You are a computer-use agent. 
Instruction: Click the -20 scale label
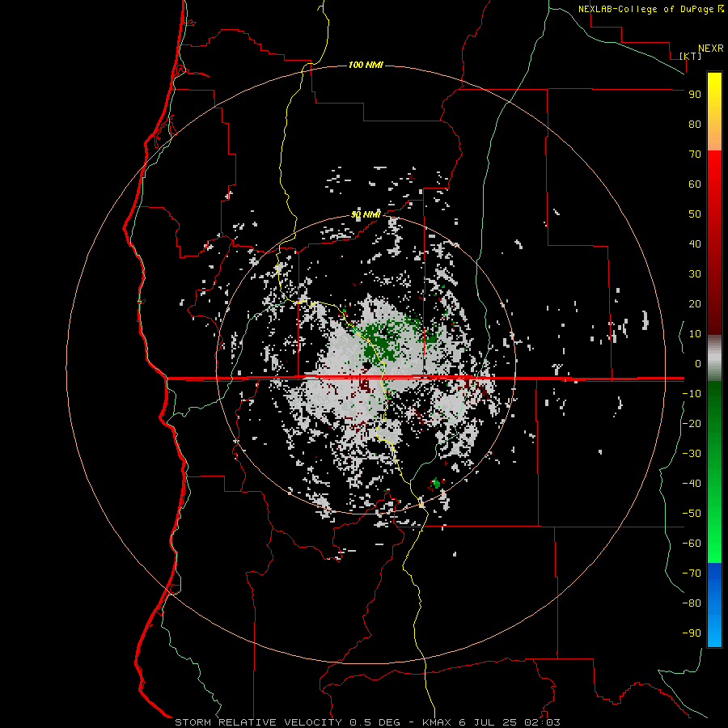[x=692, y=424]
